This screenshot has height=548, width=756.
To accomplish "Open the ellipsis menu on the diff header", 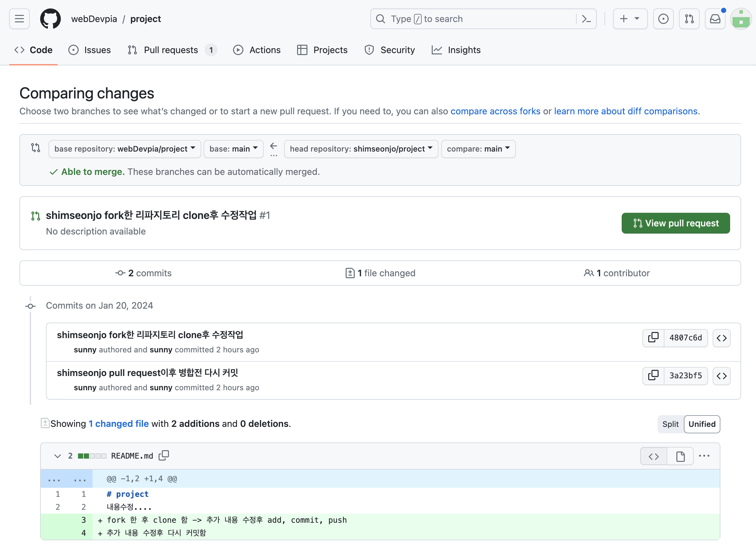I will (x=704, y=456).
